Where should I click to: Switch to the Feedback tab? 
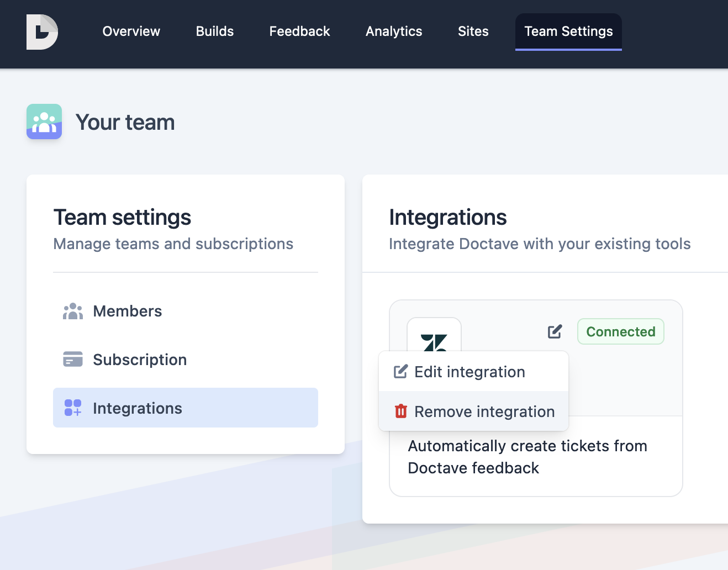pyautogui.click(x=299, y=31)
